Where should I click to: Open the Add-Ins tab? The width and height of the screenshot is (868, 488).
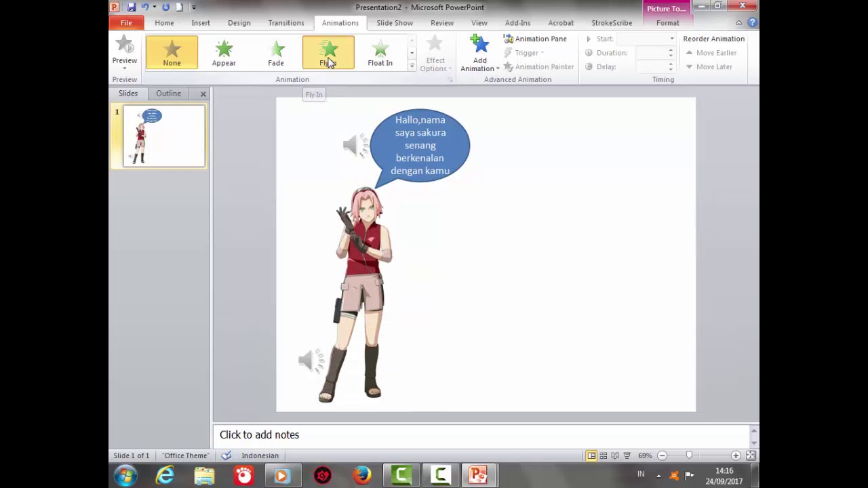point(517,23)
